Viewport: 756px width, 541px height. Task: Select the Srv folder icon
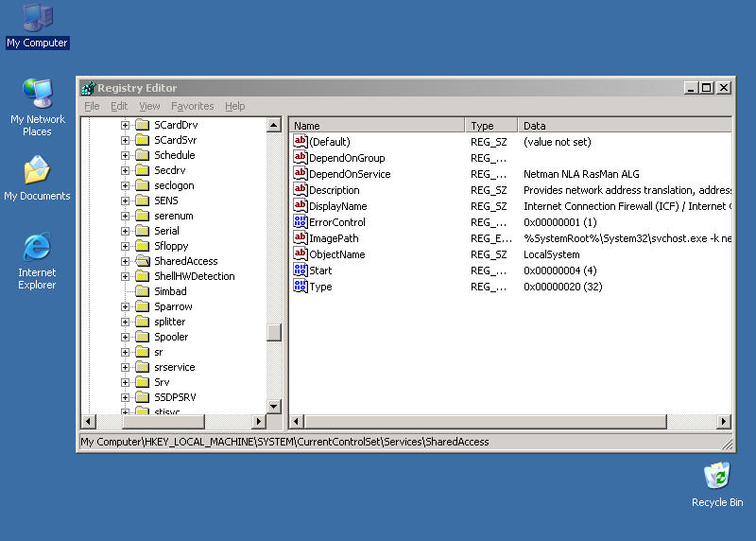[x=143, y=382]
